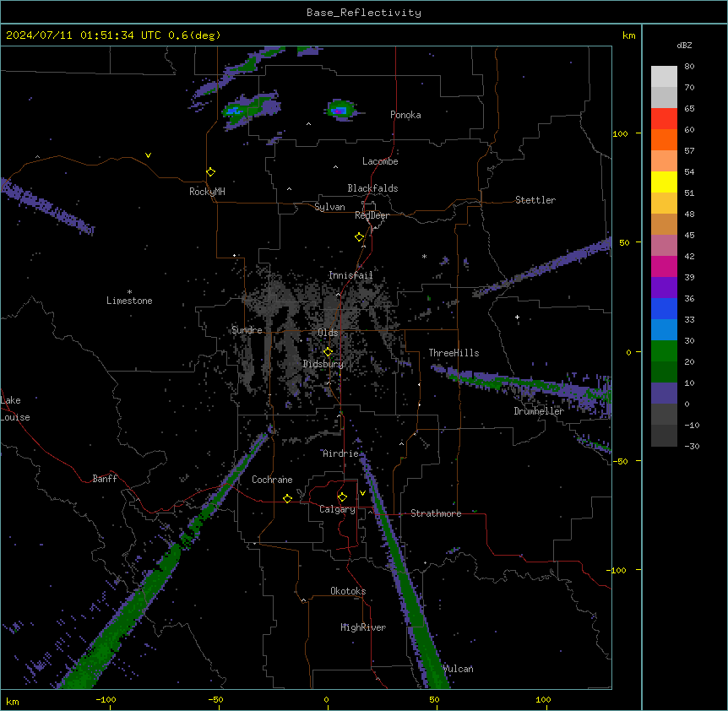Image resolution: width=728 pixels, height=711 pixels.
Task: Pick the light blue 30-33 dBZ swatch
Action: click(x=664, y=329)
